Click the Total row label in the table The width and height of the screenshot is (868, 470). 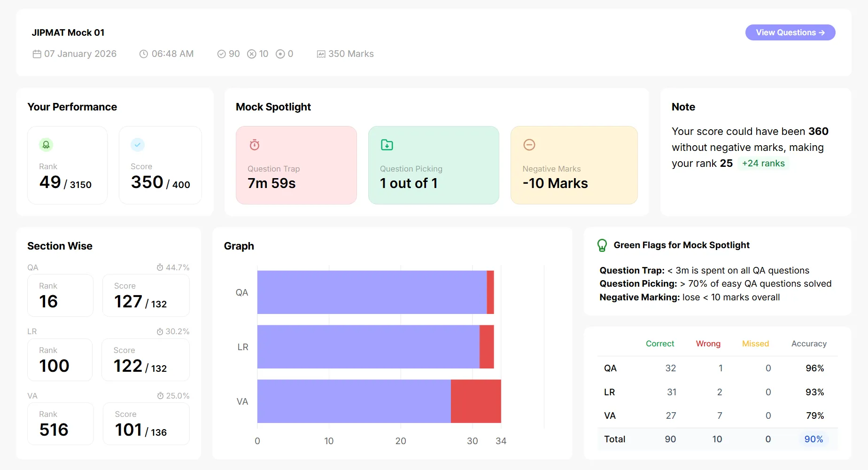[615, 439]
